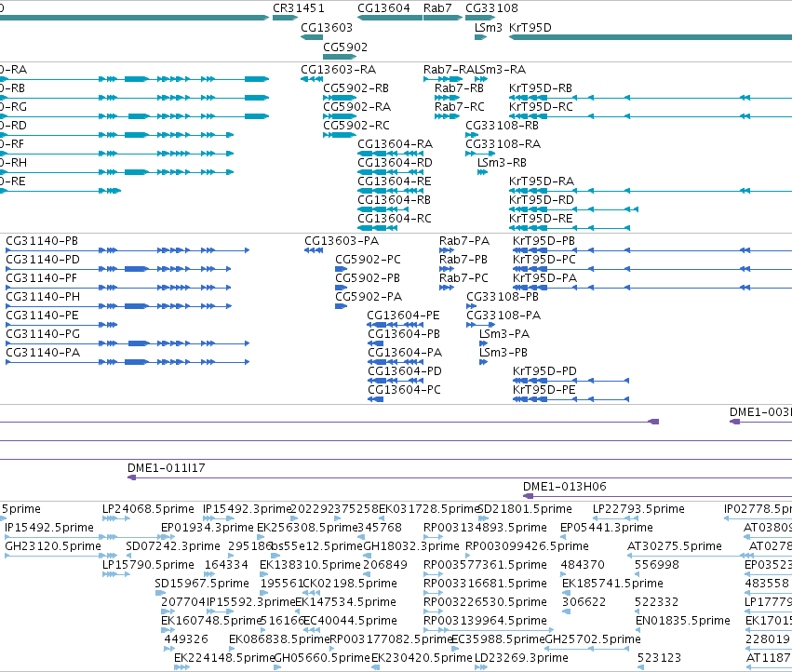This screenshot has width=792, height=672.
Task: Click transcript label CG33108-RA
Action: (x=503, y=144)
